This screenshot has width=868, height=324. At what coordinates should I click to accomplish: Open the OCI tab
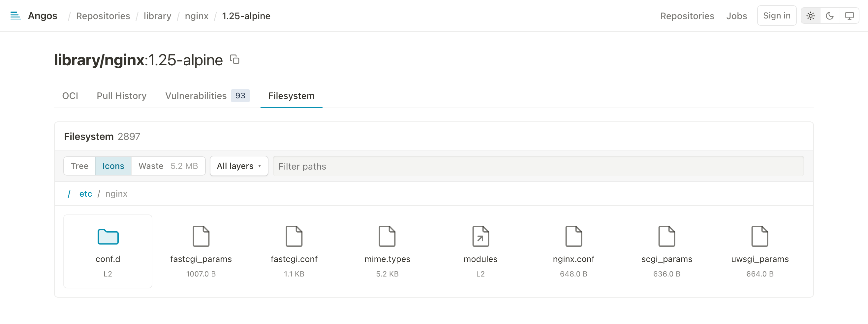click(70, 96)
